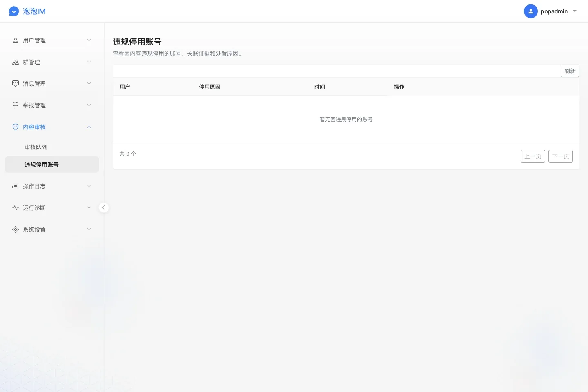Click the 操作日志 log icon
The width and height of the screenshot is (588, 392).
pos(16,186)
